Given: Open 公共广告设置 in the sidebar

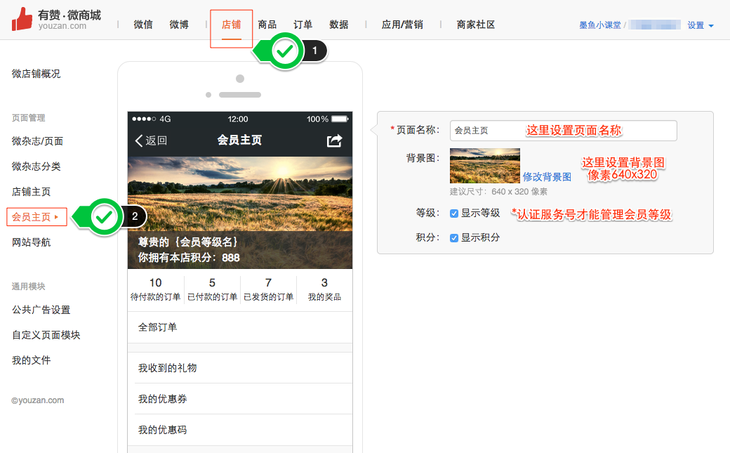Looking at the screenshot, I should tap(41, 310).
